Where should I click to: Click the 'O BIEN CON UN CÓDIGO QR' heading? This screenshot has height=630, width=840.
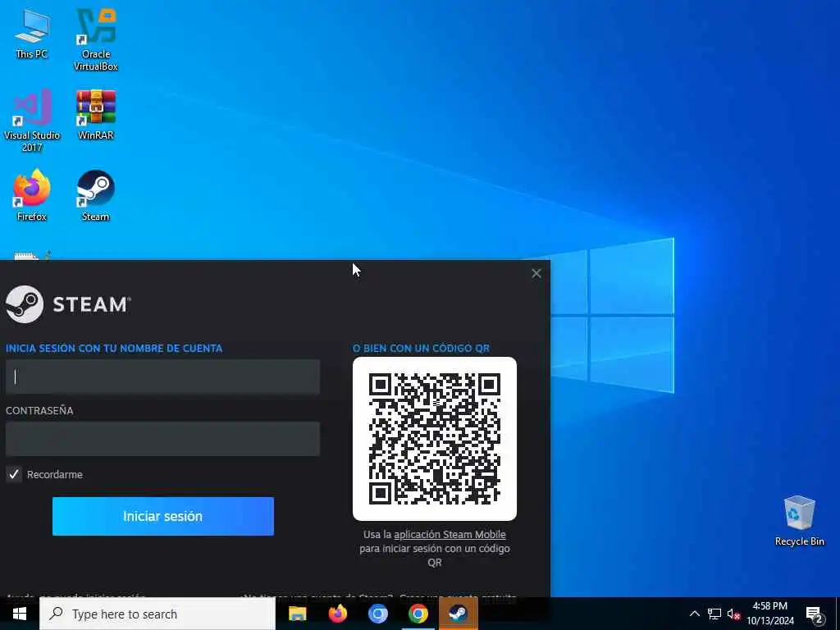(x=421, y=348)
